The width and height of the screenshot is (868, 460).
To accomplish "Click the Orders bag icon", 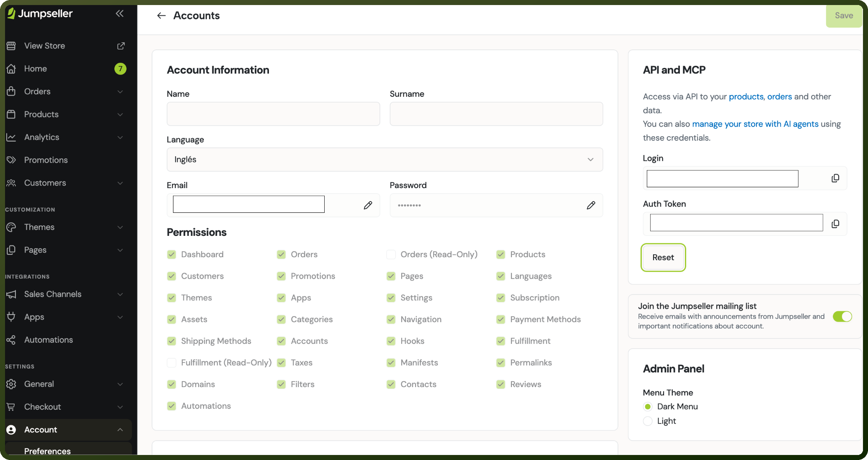I will [x=11, y=91].
